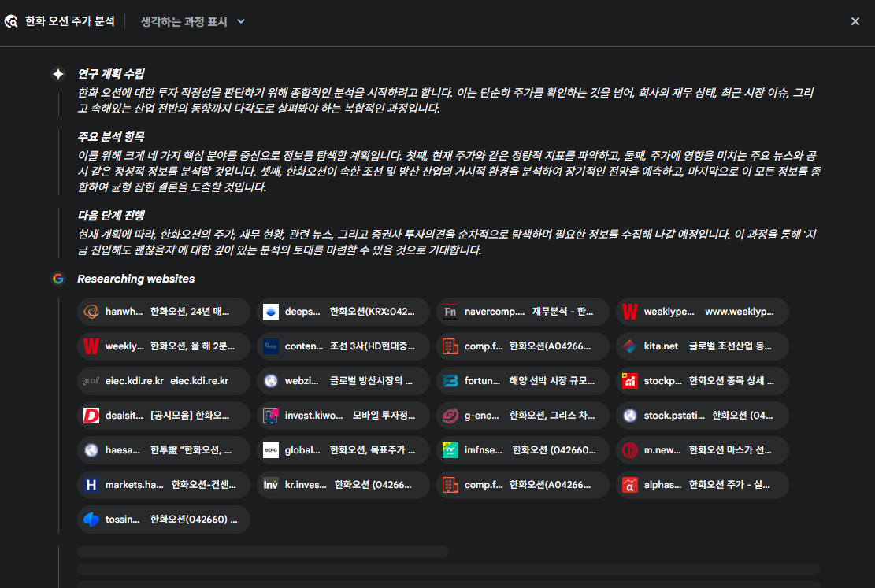The image size is (875, 588).
Task: Open the imfnse... 한화오션 (042660... chip
Action: 523,449
